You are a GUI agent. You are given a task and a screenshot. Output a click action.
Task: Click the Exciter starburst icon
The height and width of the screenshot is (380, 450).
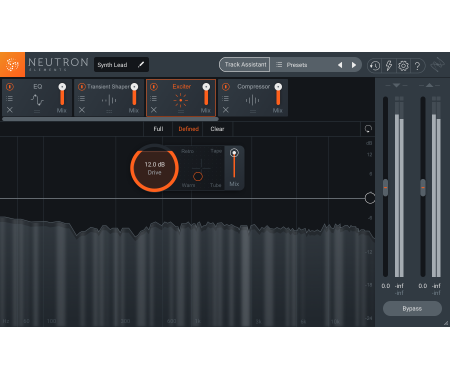click(181, 100)
